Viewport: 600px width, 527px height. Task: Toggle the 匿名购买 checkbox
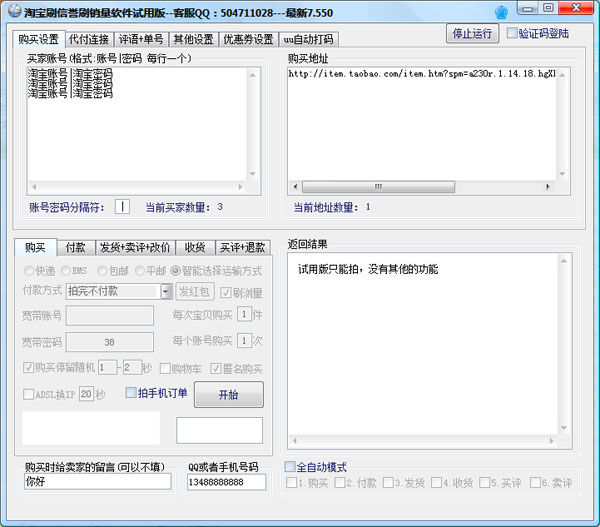[216, 369]
